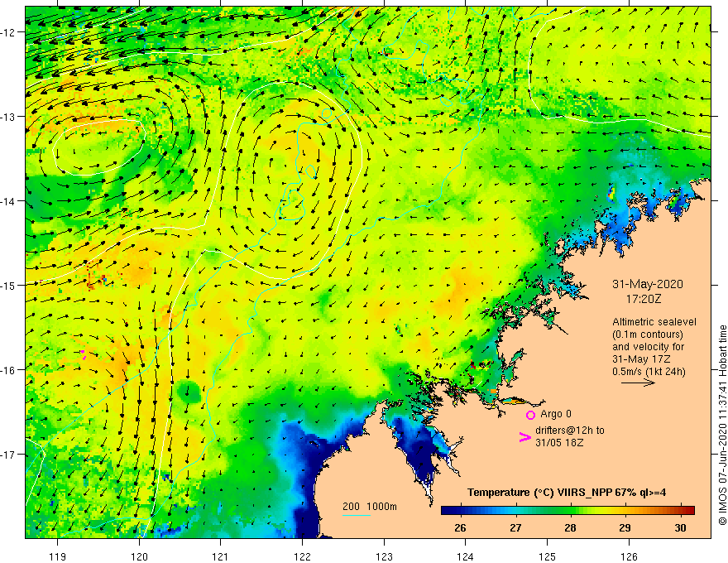
Task: Click the 'Temperature (°C) VIIRS_NPP 67% ql>=4' title
Action: click(x=567, y=493)
